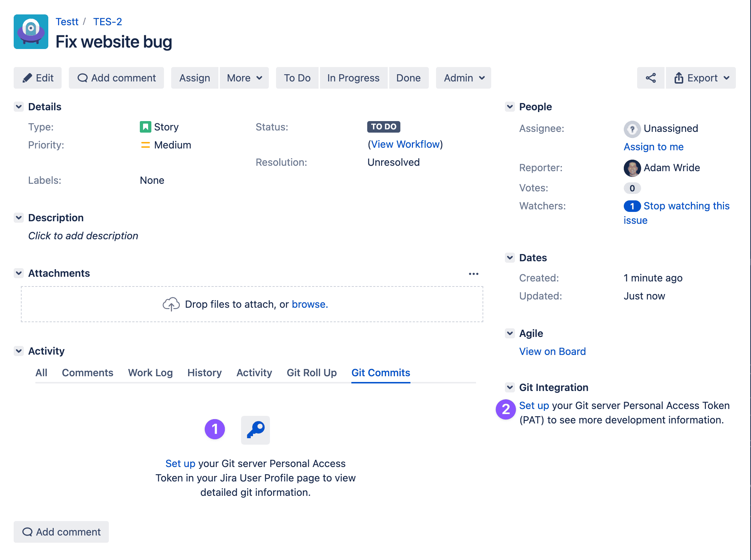Open the Share icon
The width and height of the screenshot is (751, 560).
click(x=650, y=77)
